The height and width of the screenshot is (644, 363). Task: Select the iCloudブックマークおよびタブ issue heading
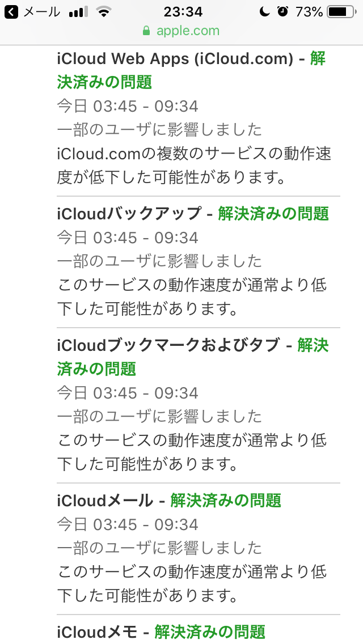168,345
